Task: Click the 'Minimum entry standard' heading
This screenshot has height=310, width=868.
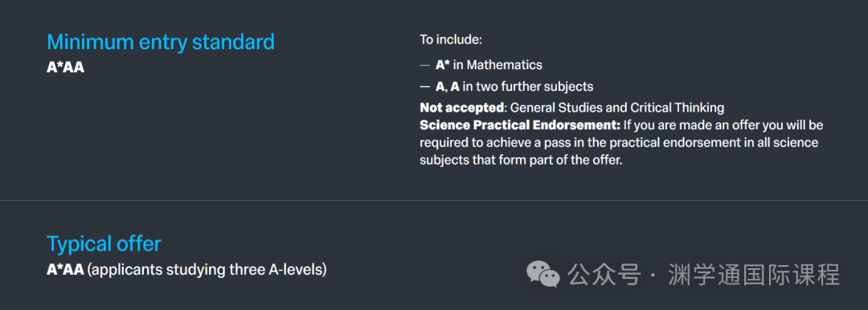Action: 161,42
